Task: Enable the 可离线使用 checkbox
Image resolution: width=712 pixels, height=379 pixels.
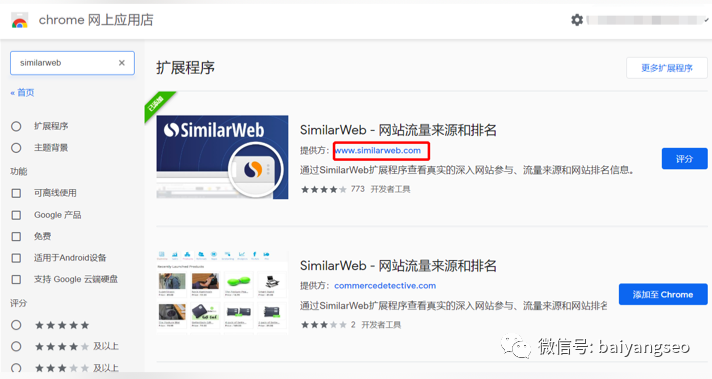Action: point(16,193)
